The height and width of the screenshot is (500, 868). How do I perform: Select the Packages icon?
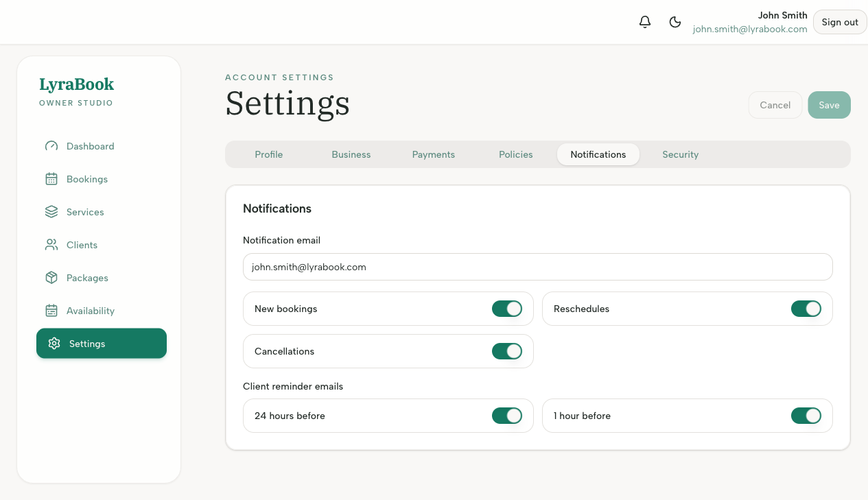click(x=51, y=278)
